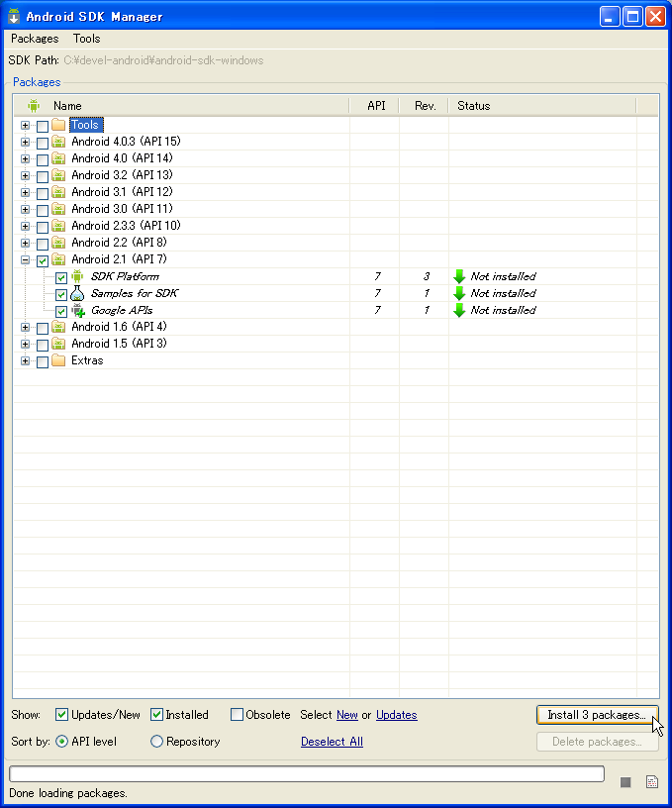The height and width of the screenshot is (808, 672).
Task: Expand the Android 1.6 (API 4) node
Action: pyautogui.click(x=25, y=327)
